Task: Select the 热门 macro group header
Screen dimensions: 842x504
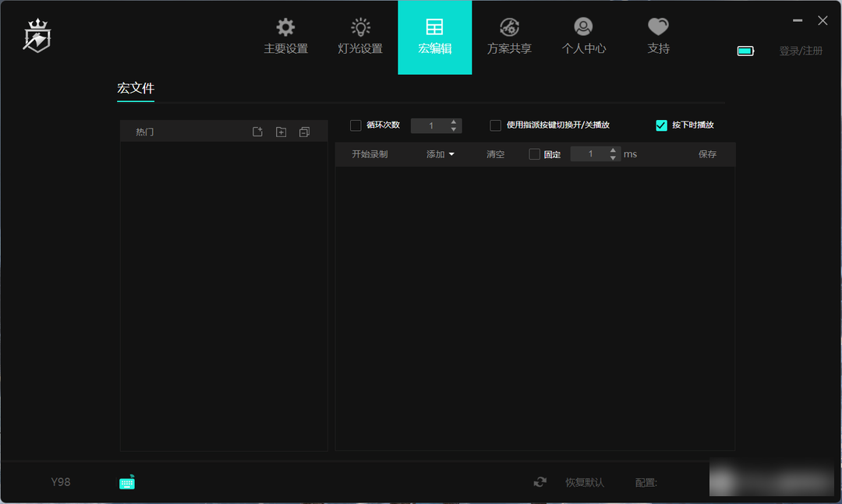Action: tap(144, 132)
